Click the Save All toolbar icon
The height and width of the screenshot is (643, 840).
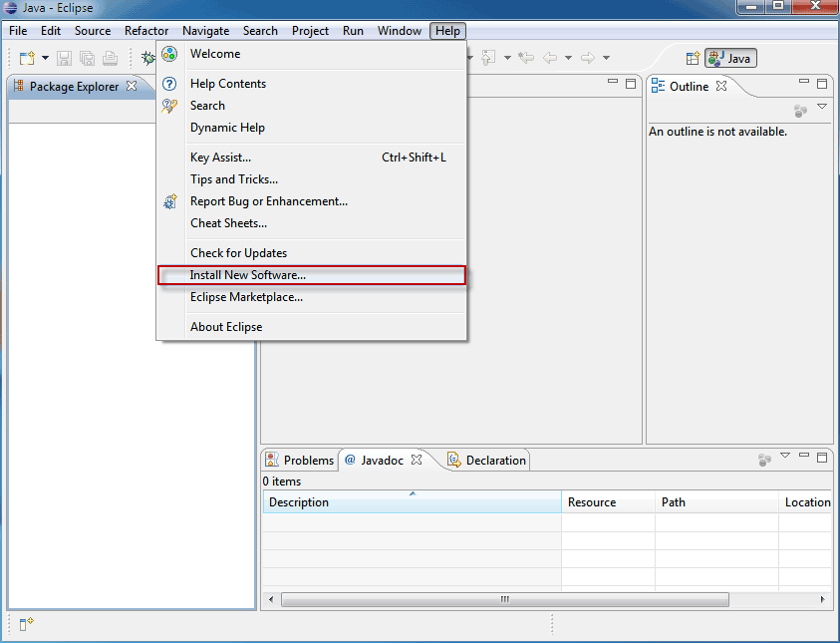coord(87,58)
